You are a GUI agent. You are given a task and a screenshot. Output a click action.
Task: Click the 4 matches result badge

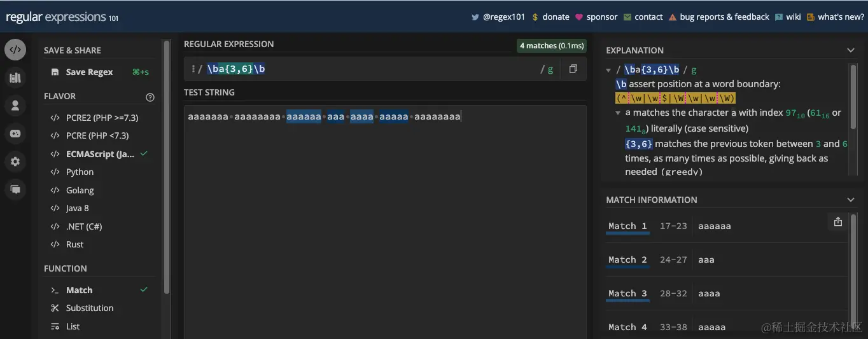551,46
